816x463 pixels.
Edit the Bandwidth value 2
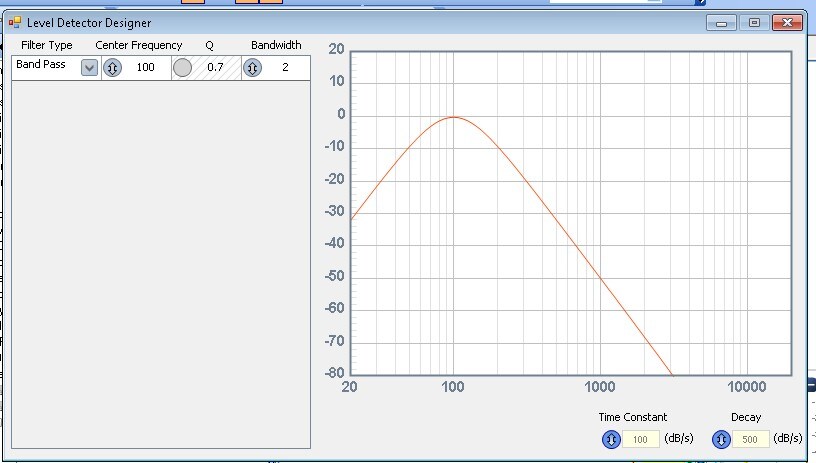pyautogui.click(x=285, y=67)
